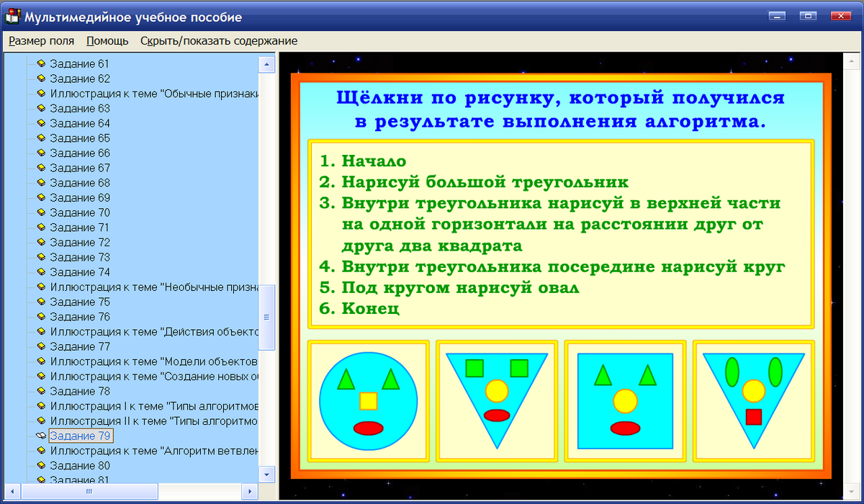This screenshot has width=864, height=504.
Task: Open illustration "Обычные признаки" topic entry
Action: click(x=154, y=94)
